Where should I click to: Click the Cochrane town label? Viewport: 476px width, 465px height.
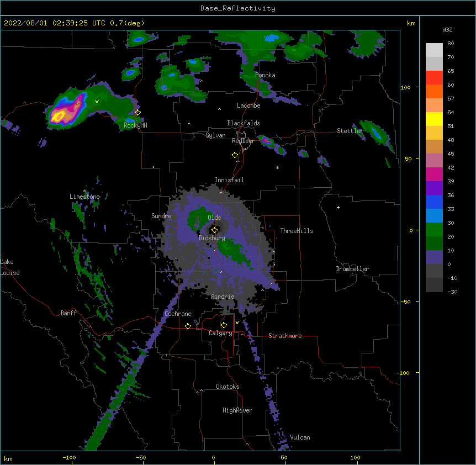(178, 314)
